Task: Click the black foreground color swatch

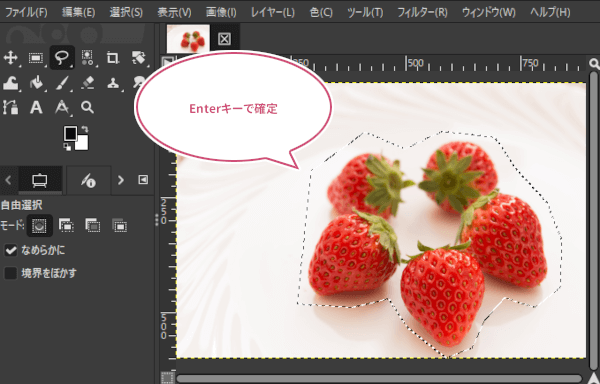Action: coord(70,133)
